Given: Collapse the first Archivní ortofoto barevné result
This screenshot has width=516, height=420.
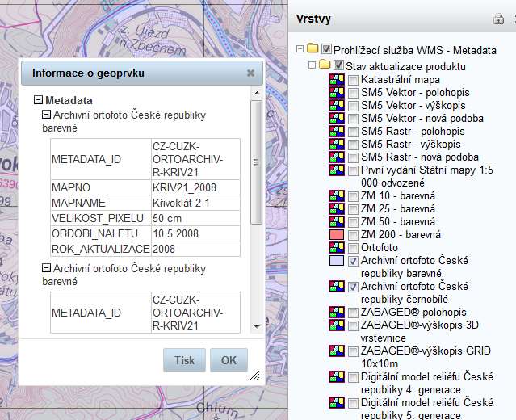Looking at the screenshot, I should (x=46, y=115).
